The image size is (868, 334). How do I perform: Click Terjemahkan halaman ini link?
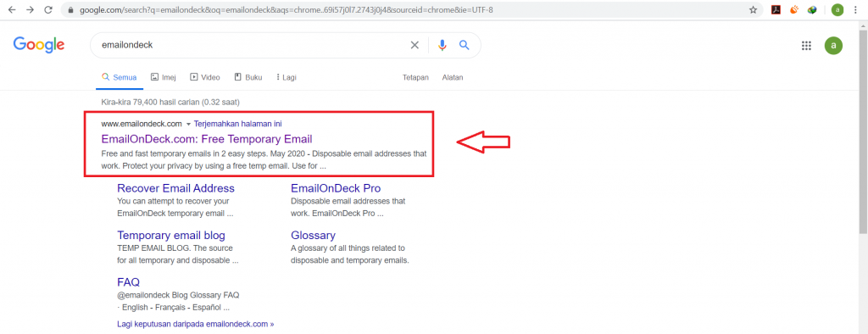tap(238, 124)
